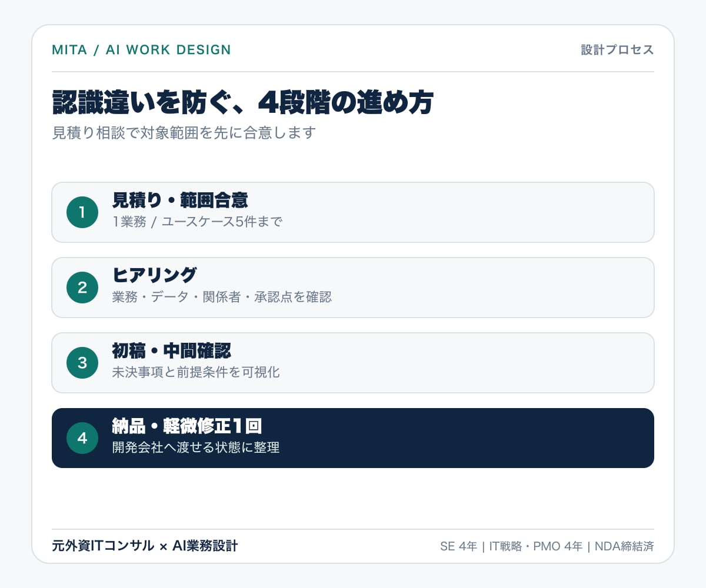Click the step 3 number circle
This screenshot has width=706, height=588.
point(82,363)
